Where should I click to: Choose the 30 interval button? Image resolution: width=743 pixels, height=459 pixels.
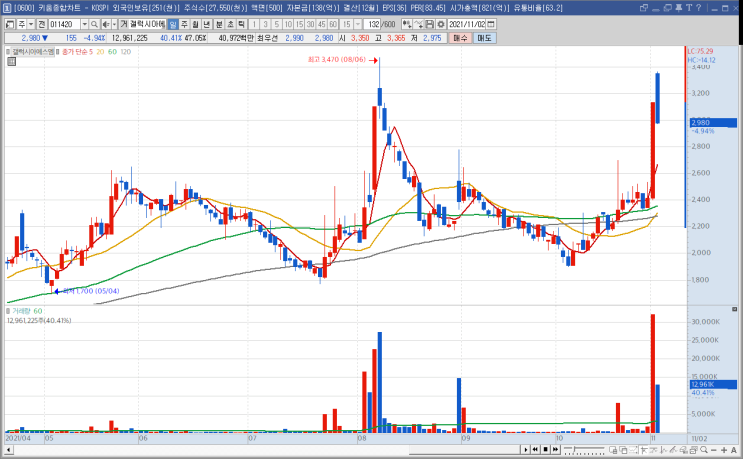310,24
